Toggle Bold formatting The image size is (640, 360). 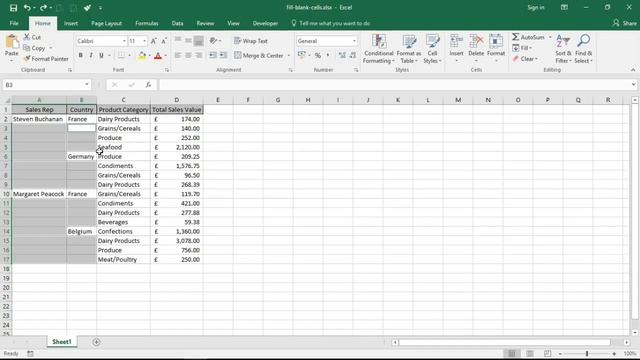tap(81, 55)
